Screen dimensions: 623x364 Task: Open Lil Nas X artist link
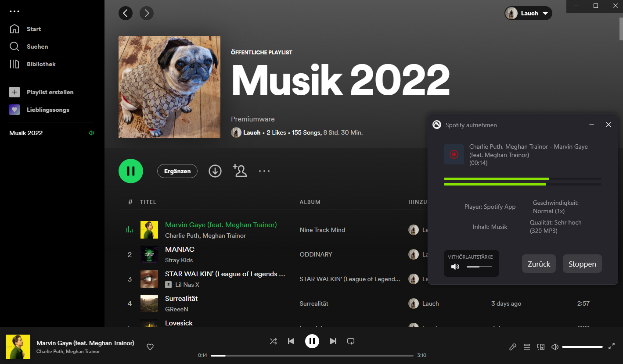click(x=187, y=285)
